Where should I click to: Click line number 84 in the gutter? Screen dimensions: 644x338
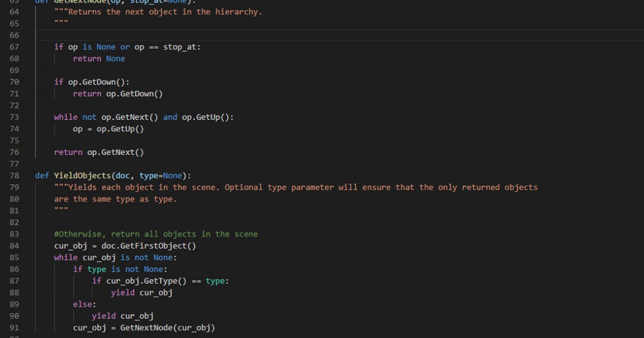tap(14, 246)
